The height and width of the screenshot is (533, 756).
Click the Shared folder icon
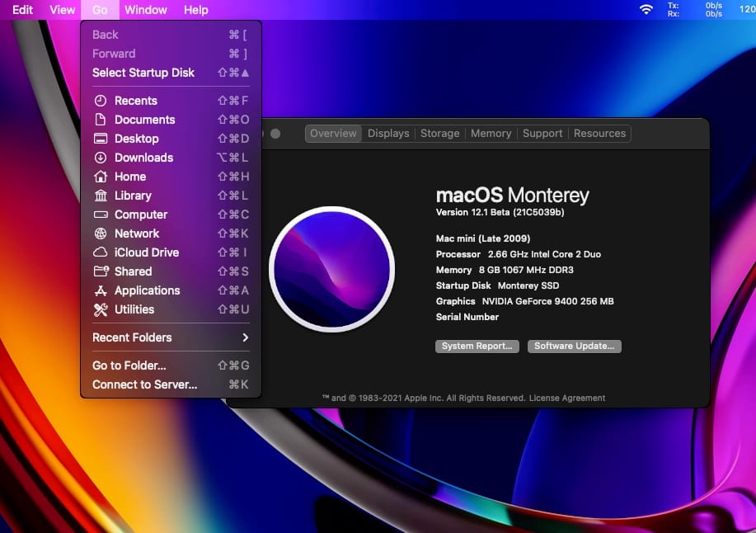click(101, 271)
